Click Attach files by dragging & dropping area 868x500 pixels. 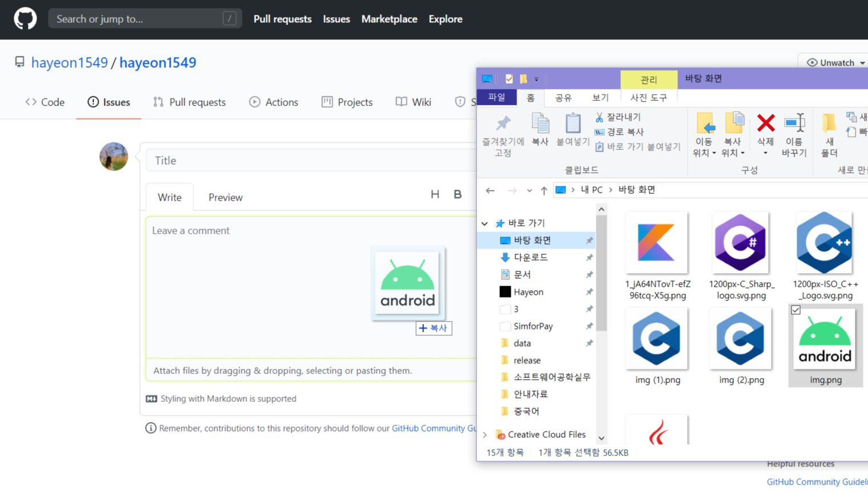pyautogui.click(x=311, y=371)
